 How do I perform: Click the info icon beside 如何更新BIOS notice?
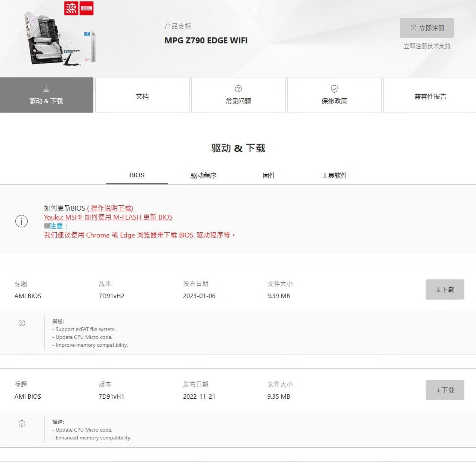pyautogui.click(x=21, y=221)
